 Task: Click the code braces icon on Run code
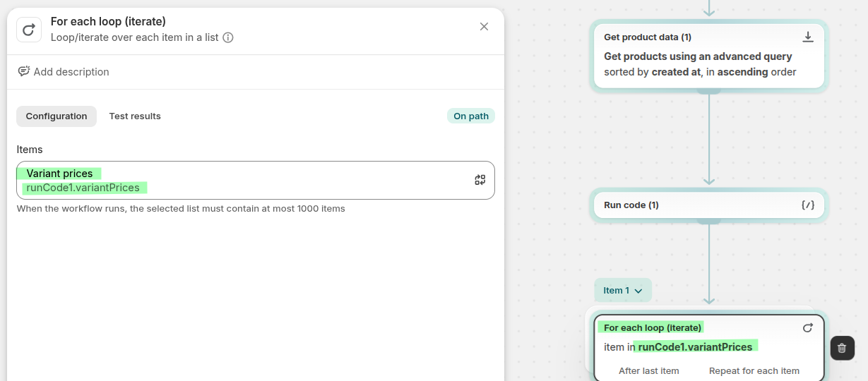pos(808,205)
